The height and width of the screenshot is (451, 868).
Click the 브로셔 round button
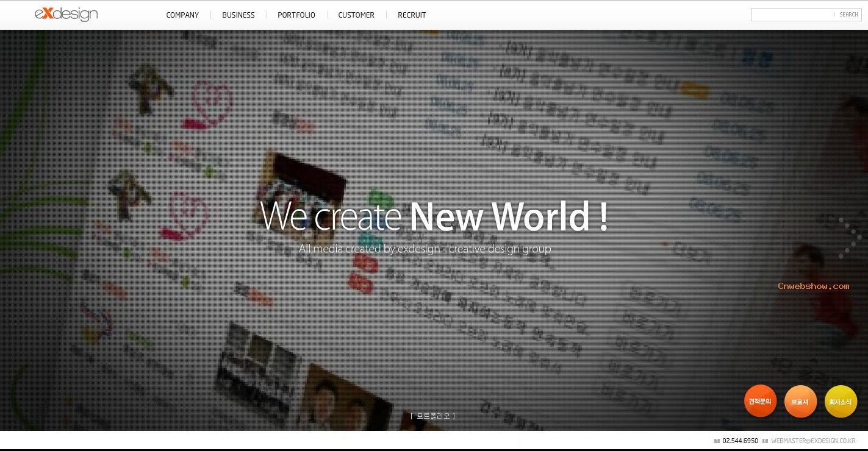[800, 402]
